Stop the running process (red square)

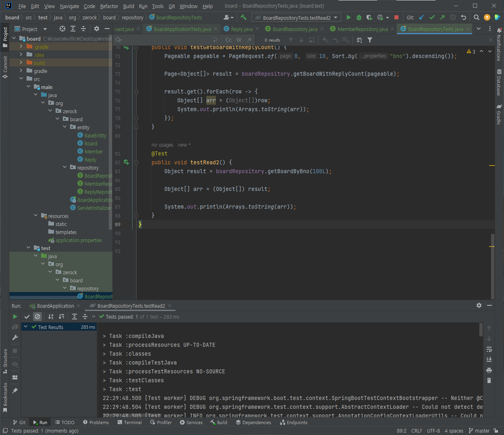[x=396, y=17]
